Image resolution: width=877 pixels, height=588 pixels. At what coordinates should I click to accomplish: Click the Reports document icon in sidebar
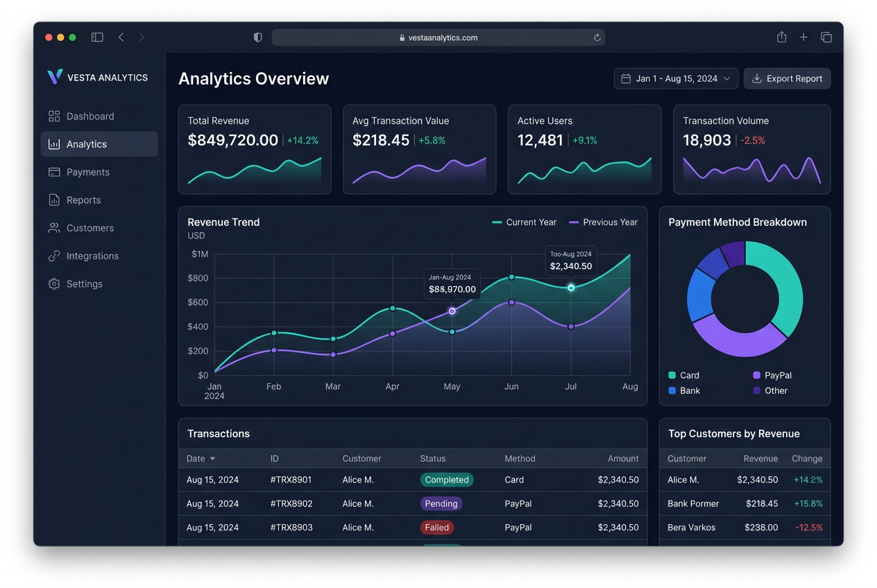[54, 200]
